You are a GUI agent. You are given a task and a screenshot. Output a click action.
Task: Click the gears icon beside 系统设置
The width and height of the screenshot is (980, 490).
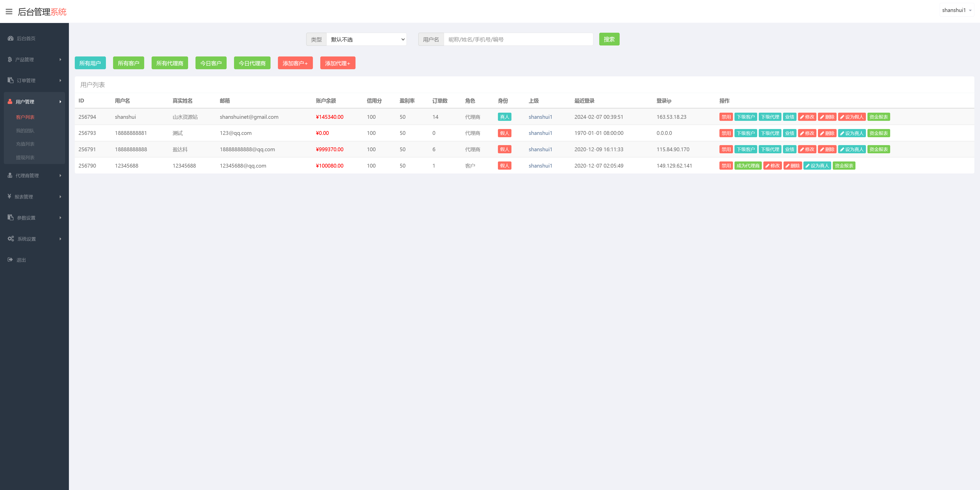[x=11, y=239]
